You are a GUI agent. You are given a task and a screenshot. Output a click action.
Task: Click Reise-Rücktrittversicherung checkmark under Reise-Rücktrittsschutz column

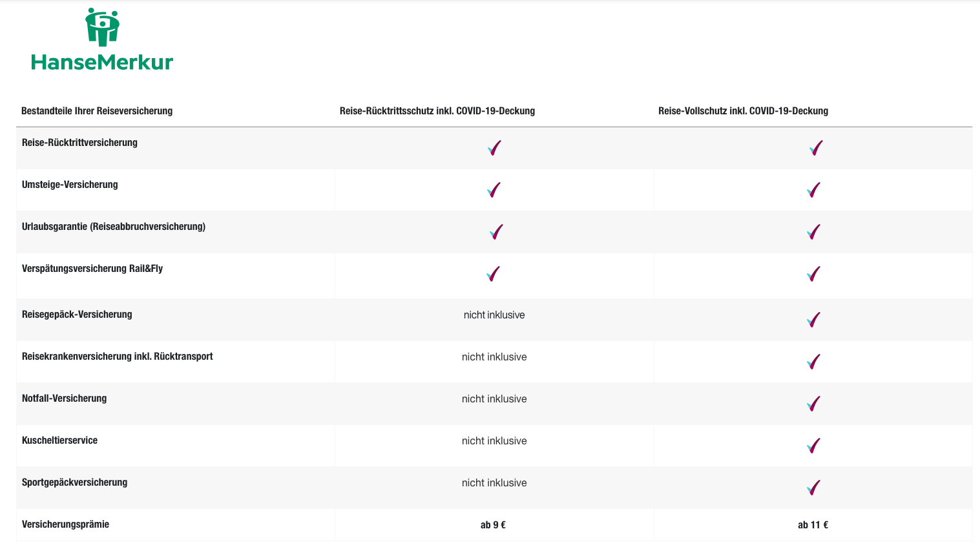(494, 148)
